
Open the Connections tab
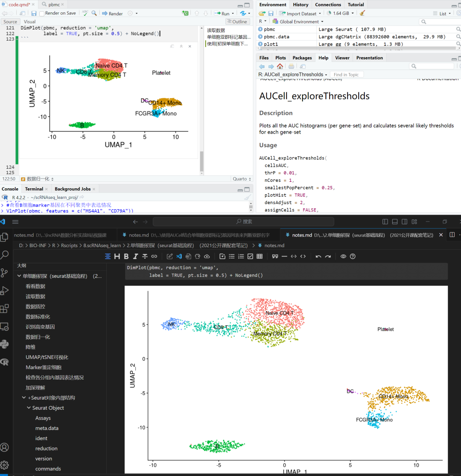[x=328, y=5]
